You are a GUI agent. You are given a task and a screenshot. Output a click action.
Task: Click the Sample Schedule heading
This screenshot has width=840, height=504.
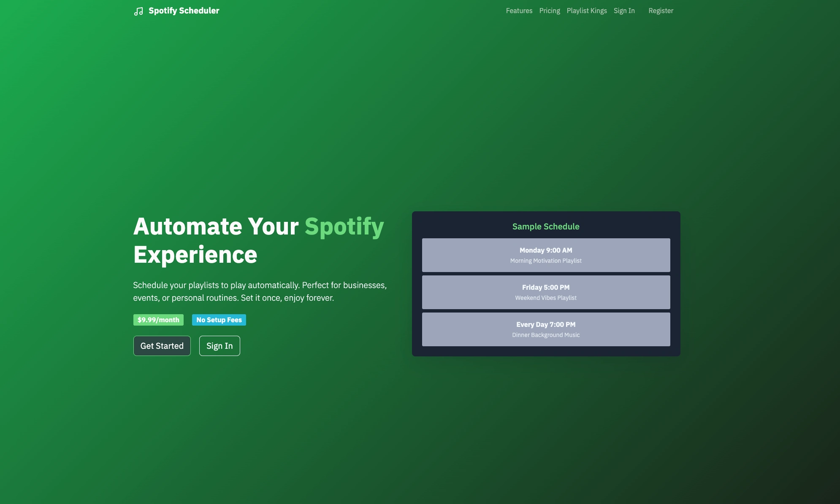[545, 226]
